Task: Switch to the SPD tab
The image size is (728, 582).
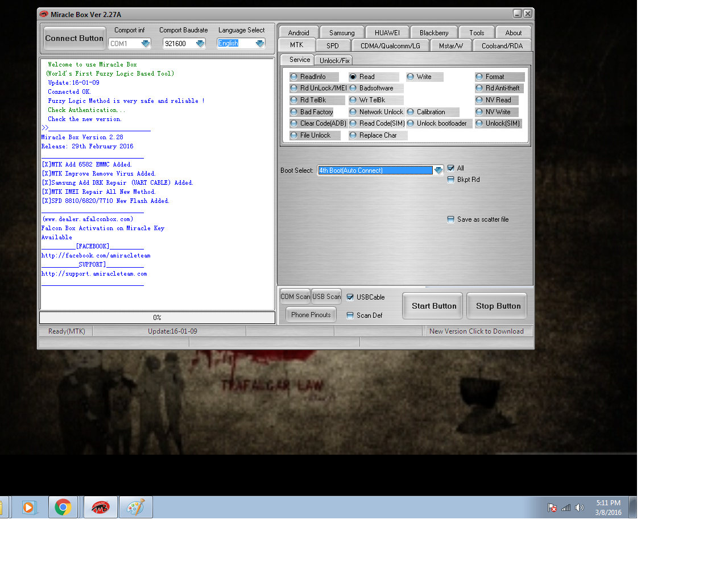Action: [x=333, y=45]
